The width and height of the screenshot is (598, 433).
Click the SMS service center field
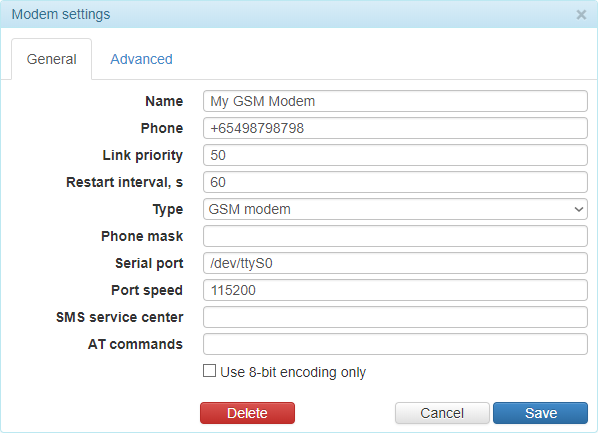point(395,317)
